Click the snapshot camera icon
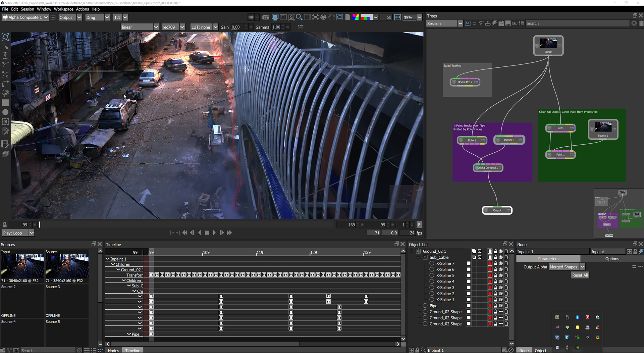 pyautogui.click(x=266, y=17)
